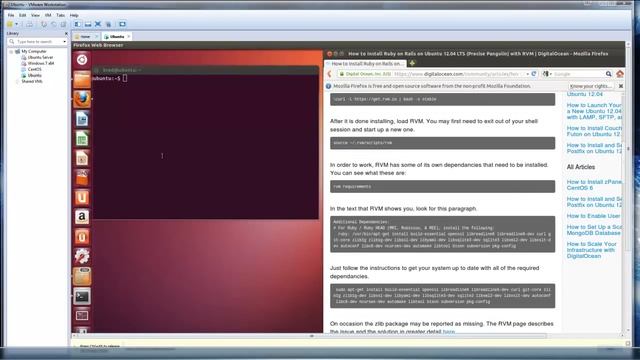
Task: Click VMware Unity mode toolbar icon
Action: click(x=108, y=24)
